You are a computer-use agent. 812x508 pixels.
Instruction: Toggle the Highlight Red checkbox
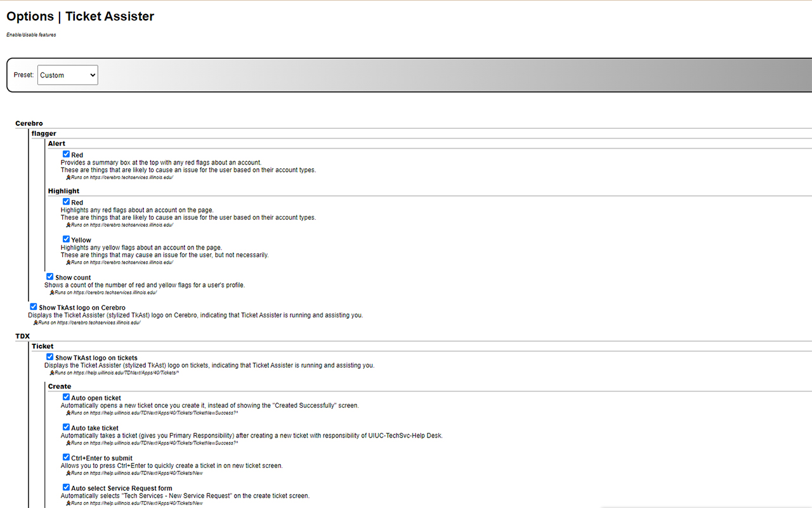pyautogui.click(x=66, y=202)
